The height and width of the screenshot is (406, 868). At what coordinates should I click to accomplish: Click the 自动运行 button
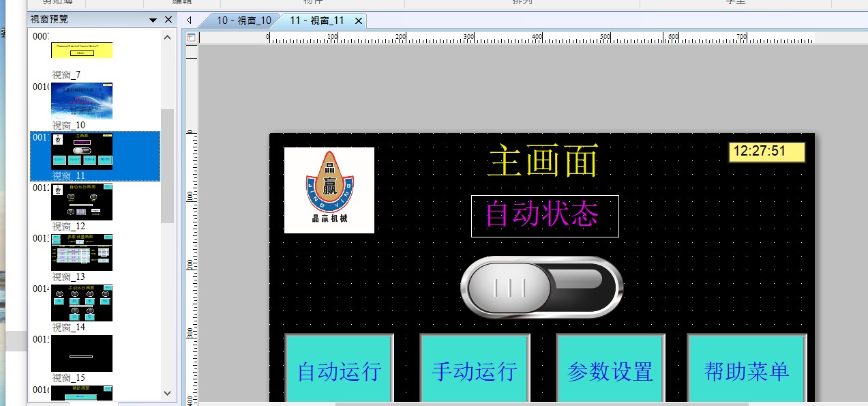pyautogui.click(x=339, y=370)
